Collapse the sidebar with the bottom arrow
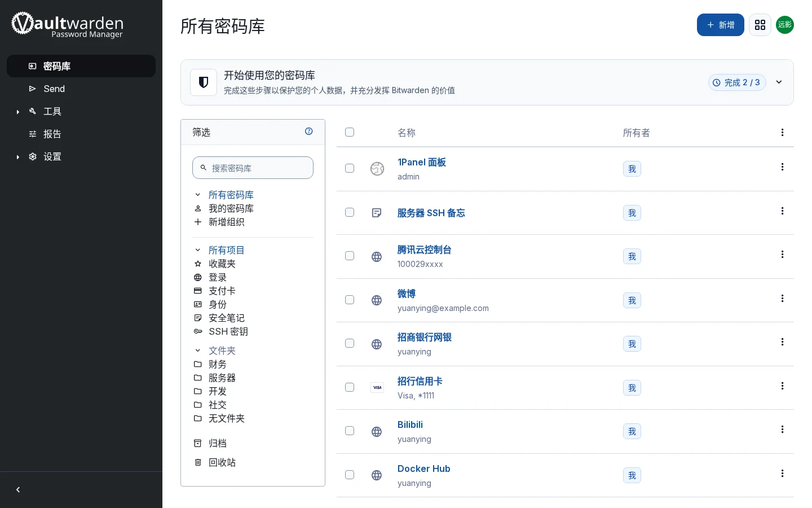The height and width of the screenshot is (508, 812). (18, 490)
